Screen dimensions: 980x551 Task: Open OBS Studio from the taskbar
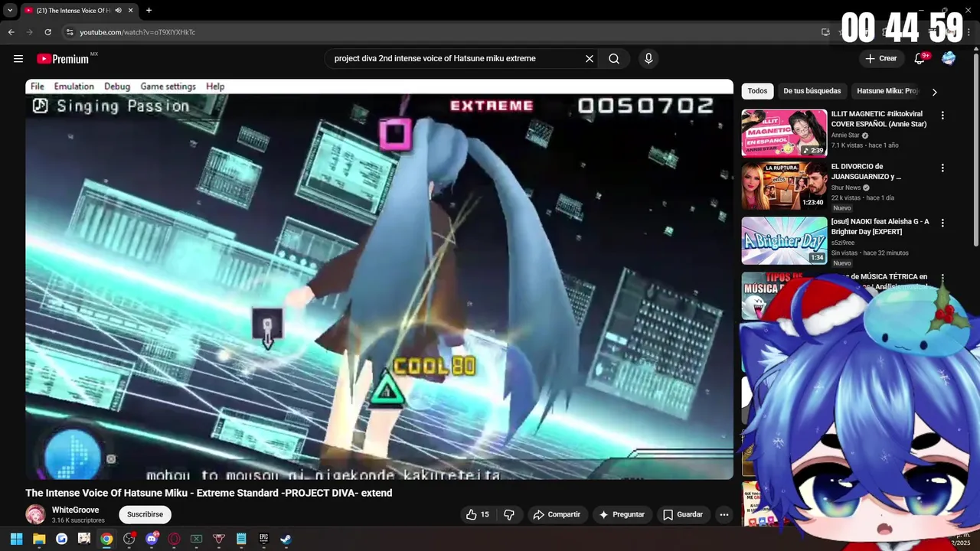coord(129,539)
